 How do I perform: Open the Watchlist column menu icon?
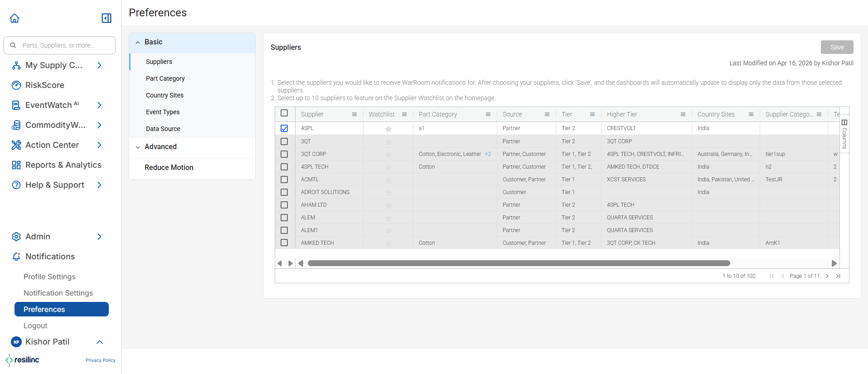point(404,114)
